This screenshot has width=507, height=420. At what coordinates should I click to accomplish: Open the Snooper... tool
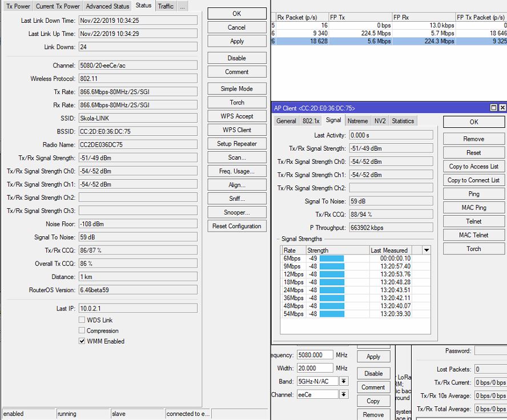(x=237, y=213)
